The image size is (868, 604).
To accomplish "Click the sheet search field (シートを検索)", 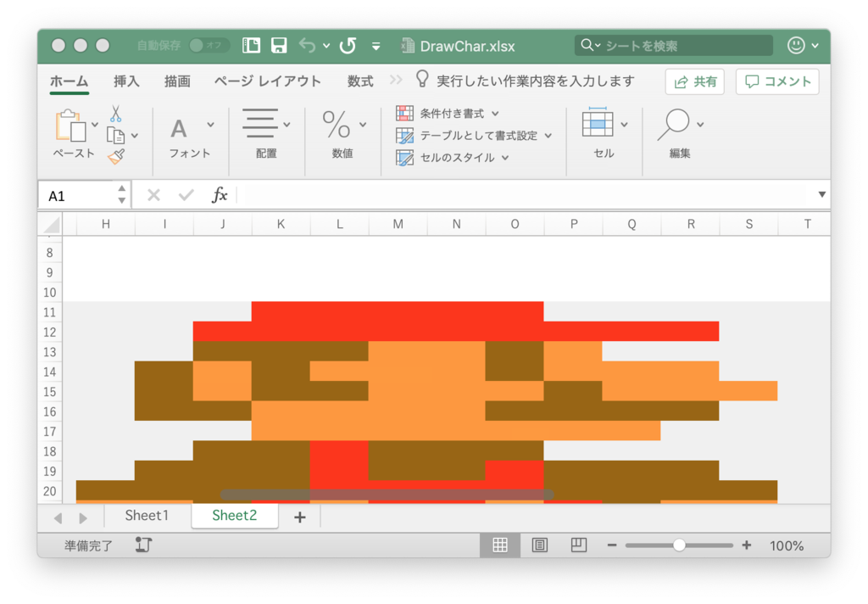I will tap(674, 46).
